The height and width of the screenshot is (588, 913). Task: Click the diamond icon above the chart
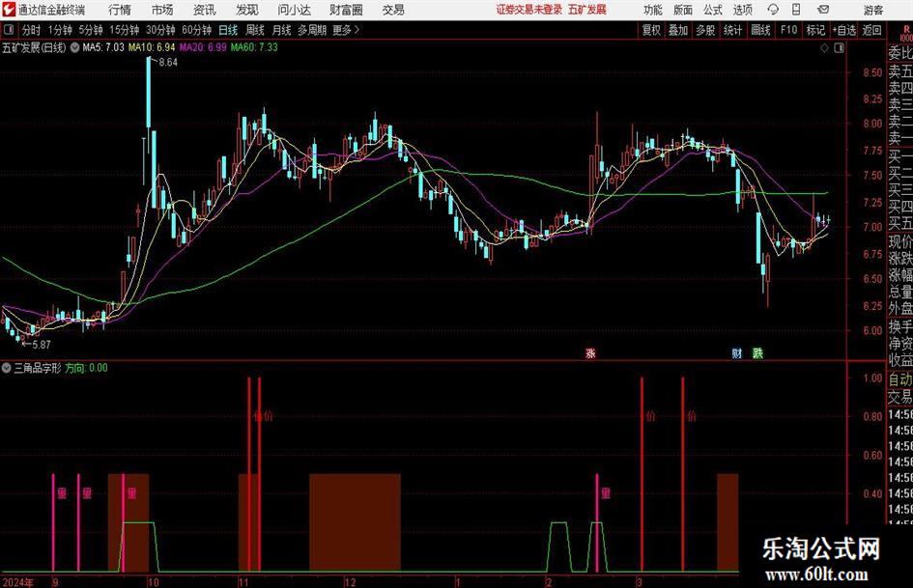click(824, 48)
